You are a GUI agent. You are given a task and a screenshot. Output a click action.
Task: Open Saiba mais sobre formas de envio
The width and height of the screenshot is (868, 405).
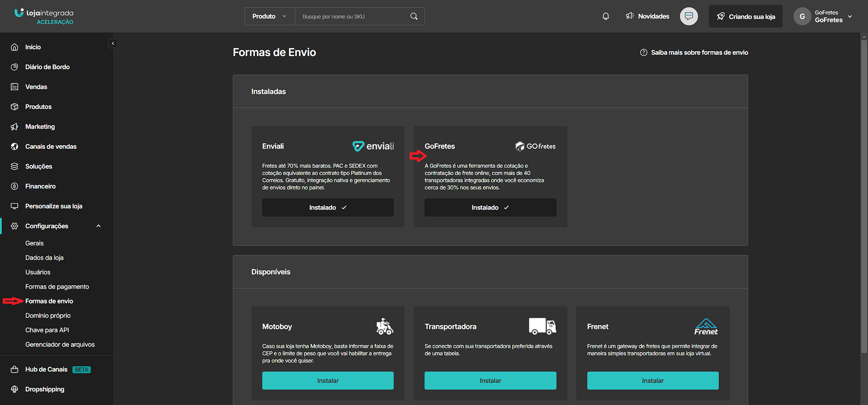click(694, 52)
